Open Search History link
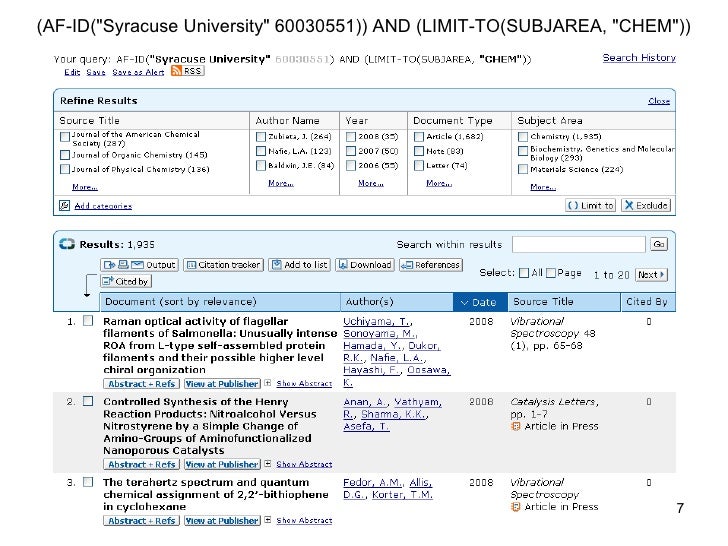 coord(639,58)
